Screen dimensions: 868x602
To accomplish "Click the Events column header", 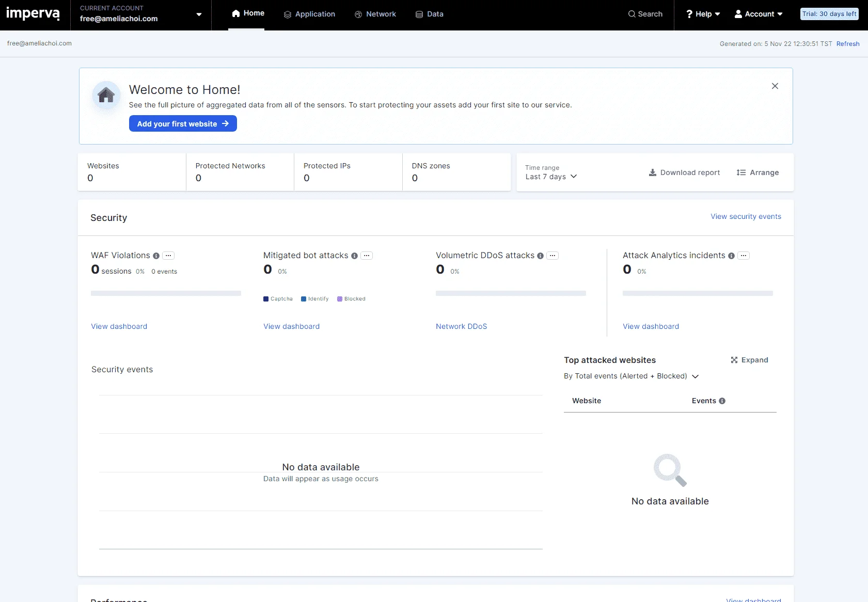I will pyautogui.click(x=704, y=401).
